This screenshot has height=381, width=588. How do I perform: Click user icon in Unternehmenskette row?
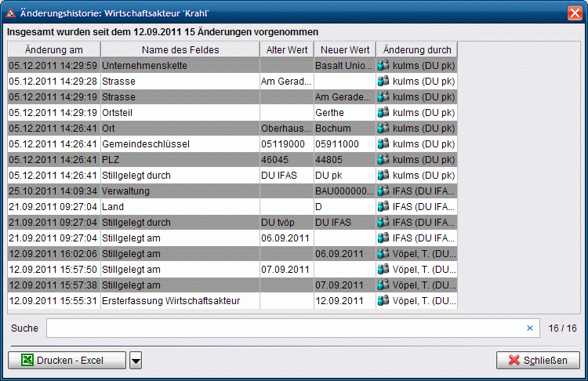383,66
